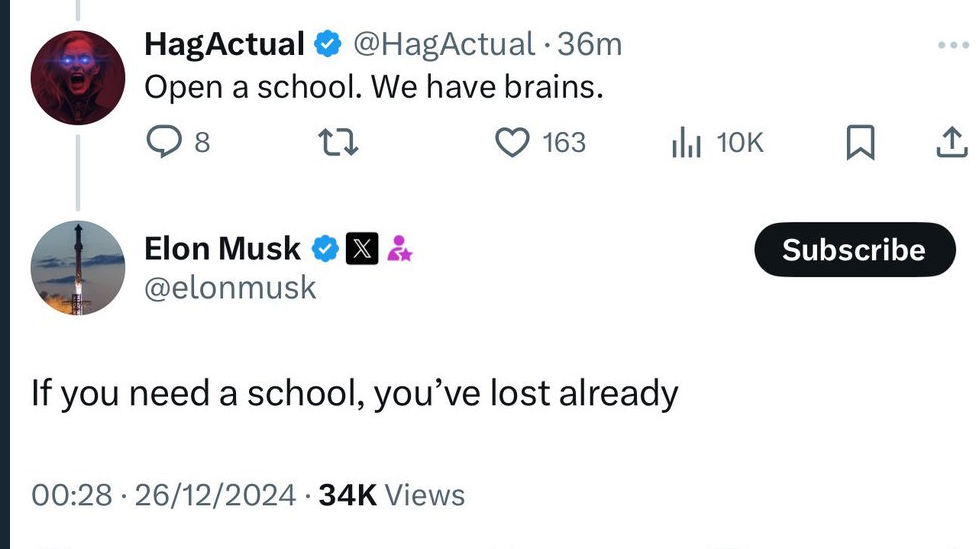The width and height of the screenshot is (979, 549).
Task: Click HagActual's blue verified checkmark
Action: click(x=326, y=44)
